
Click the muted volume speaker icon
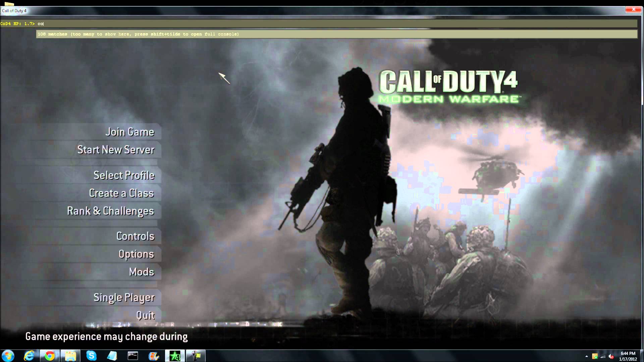click(x=611, y=356)
